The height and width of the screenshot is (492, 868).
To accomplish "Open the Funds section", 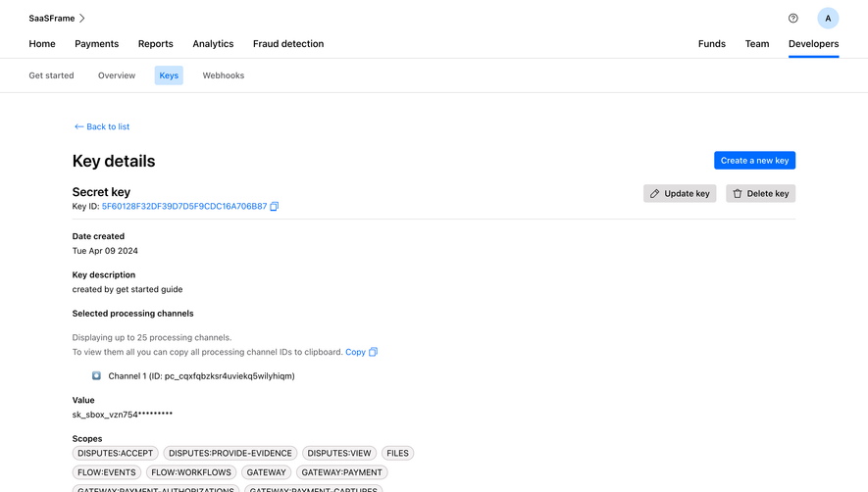I will [712, 44].
